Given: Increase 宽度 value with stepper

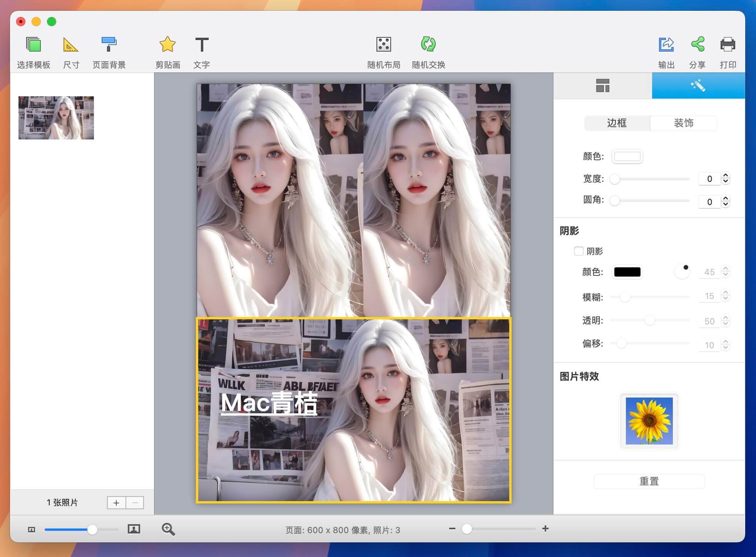Looking at the screenshot, I should click(726, 175).
